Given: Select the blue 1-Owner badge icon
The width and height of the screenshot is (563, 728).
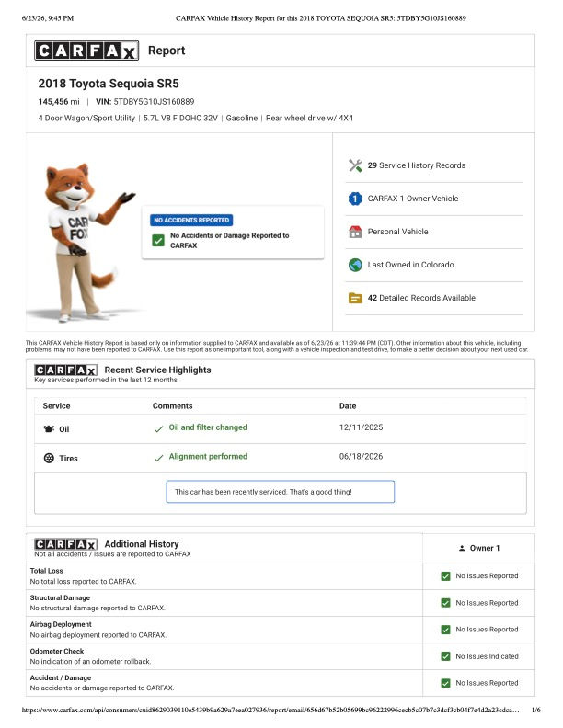Looking at the screenshot, I should click(x=355, y=199).
